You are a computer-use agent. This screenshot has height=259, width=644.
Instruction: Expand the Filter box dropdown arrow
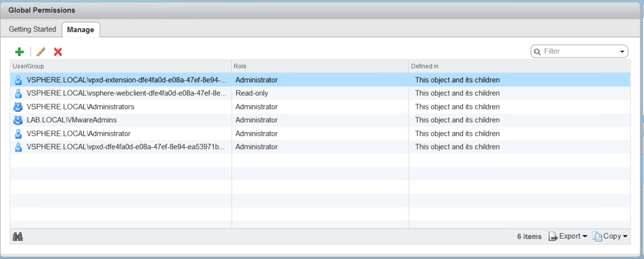point(621,51)
